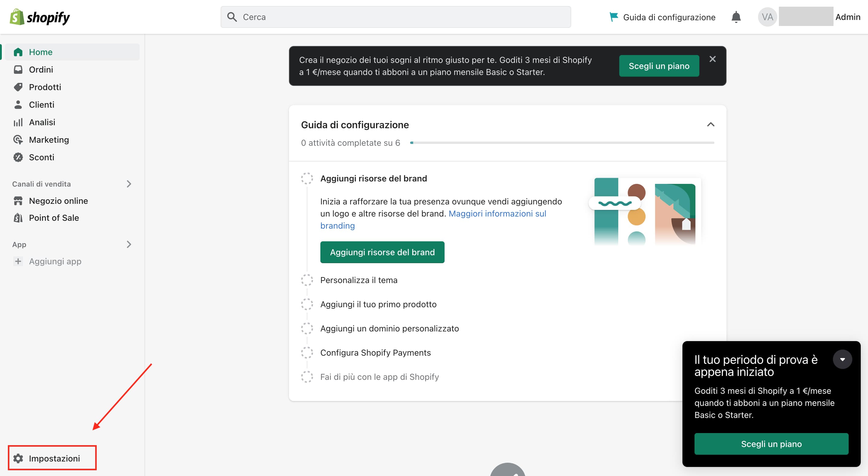Click Scegli un piano in trial popup

771,444
